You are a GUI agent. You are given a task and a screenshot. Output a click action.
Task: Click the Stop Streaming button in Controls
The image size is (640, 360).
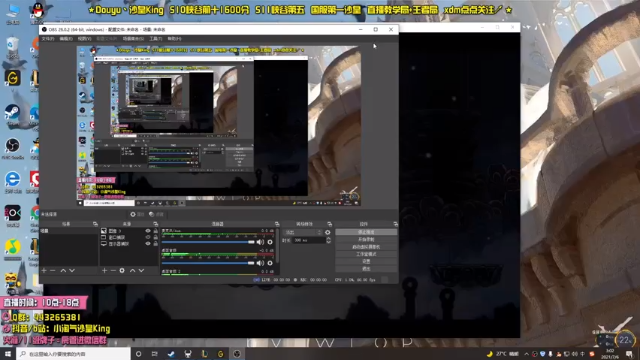click(366, 232)
